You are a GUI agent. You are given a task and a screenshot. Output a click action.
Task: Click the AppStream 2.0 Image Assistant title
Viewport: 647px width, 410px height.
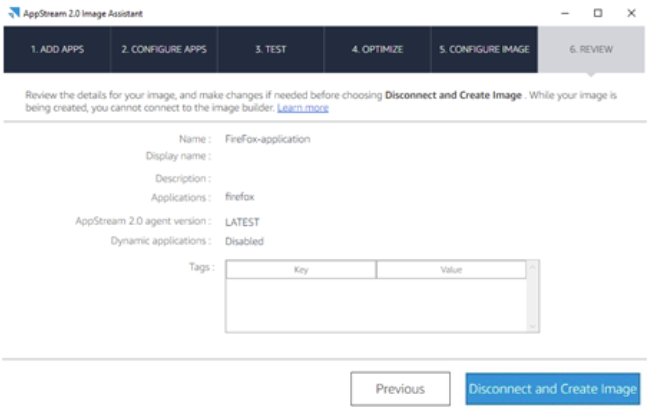tap(83, 14)
